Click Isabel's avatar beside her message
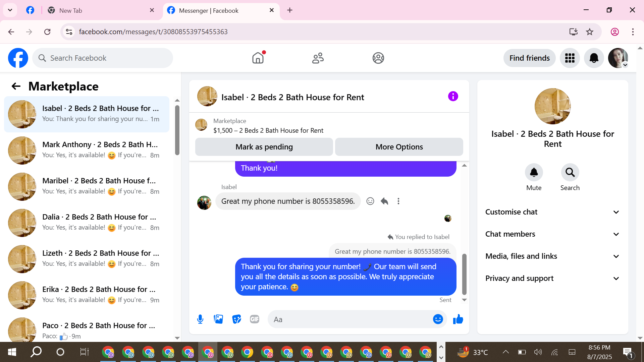 tap(204, 203)
